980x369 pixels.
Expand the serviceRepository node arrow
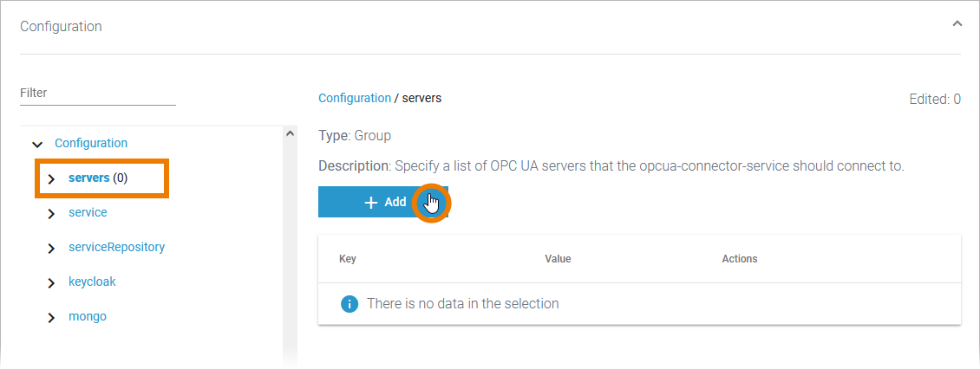tap(51, 248)
